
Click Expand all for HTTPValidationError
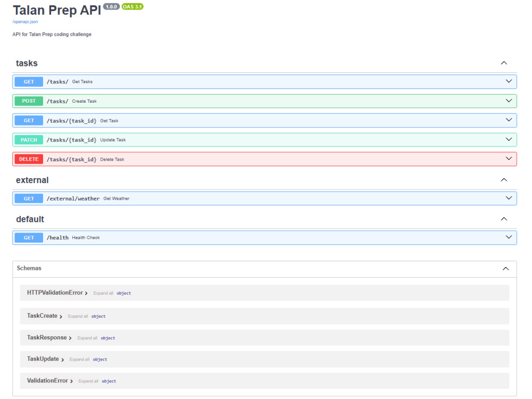pos(103,293)
